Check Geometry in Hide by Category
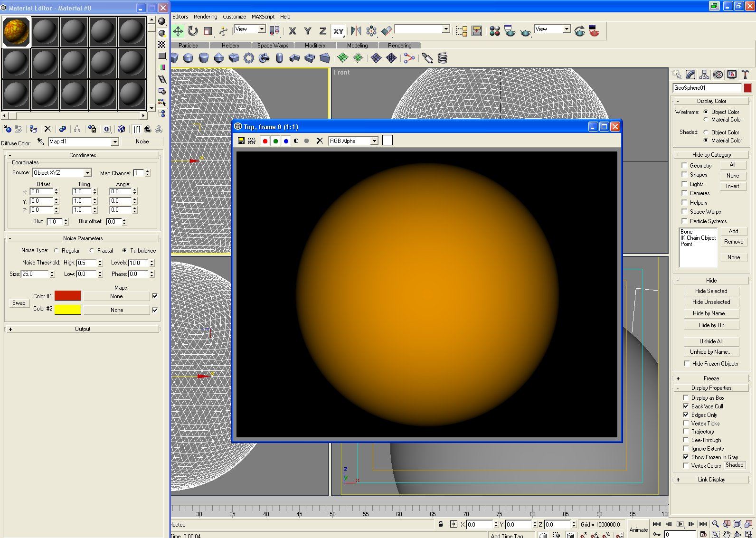Image resolution: width=756 pixels, height=538 pixels. pyautogui.click(x=684, y=165)
